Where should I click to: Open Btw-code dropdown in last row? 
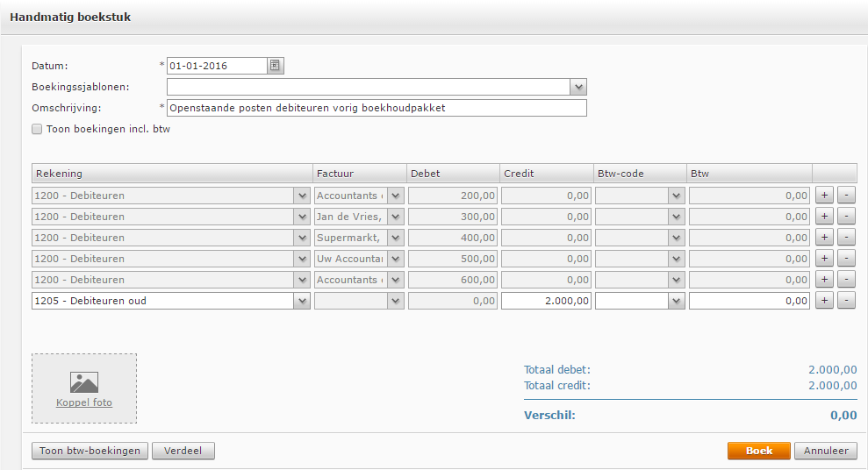[676, 301]
